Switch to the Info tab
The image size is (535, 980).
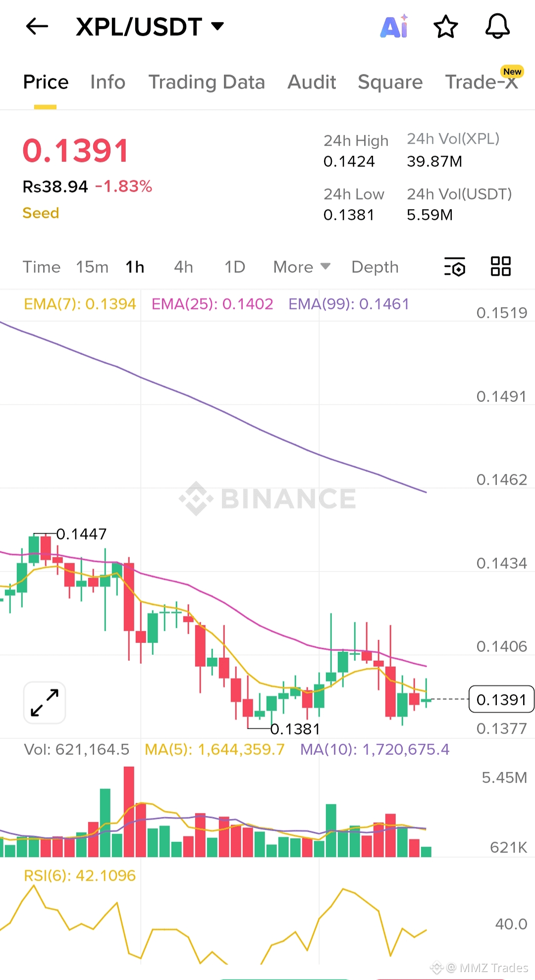point(107,82)
